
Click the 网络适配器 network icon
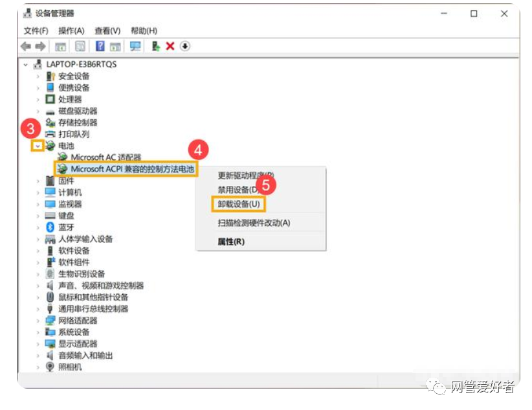[50, 321]
